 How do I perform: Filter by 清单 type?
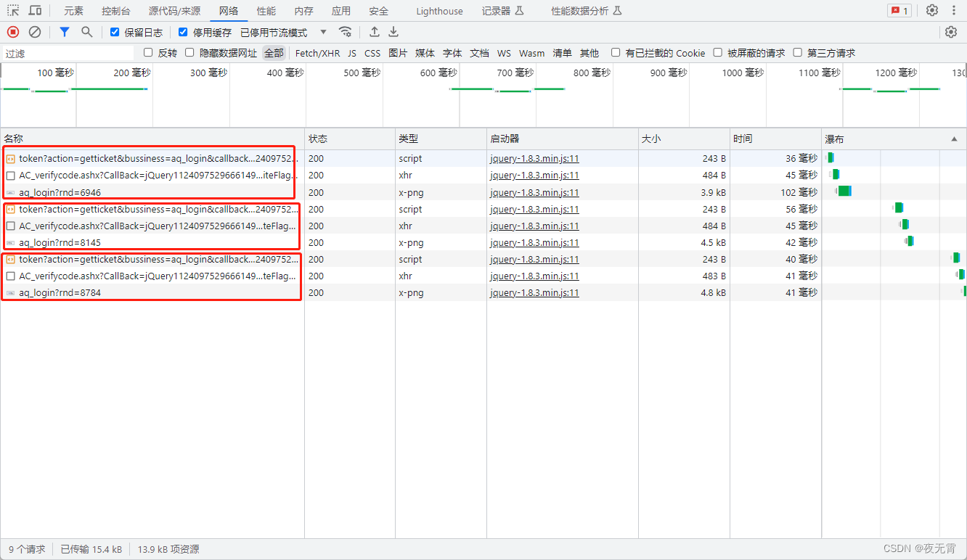click(563, 53)
